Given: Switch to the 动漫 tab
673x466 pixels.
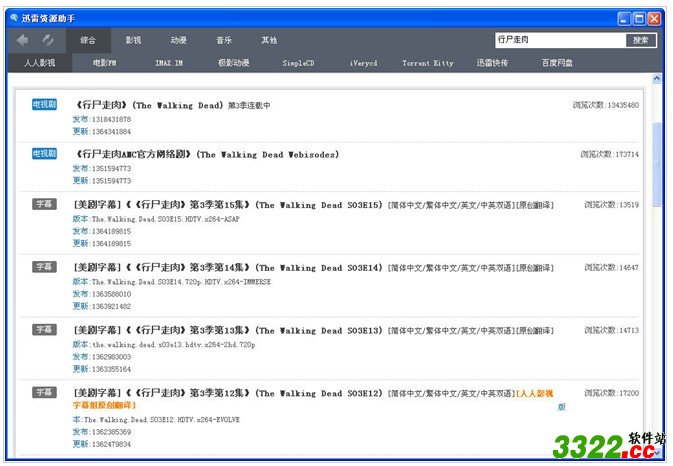Looking at the screenshot, I should tap(179, 40).
